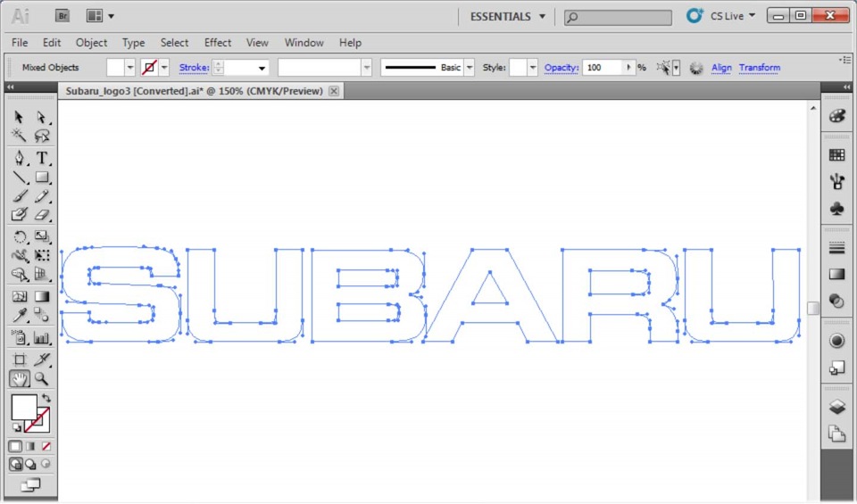Swap fill and stroke colors
857x504 pixels.
(x=46, y=398)
